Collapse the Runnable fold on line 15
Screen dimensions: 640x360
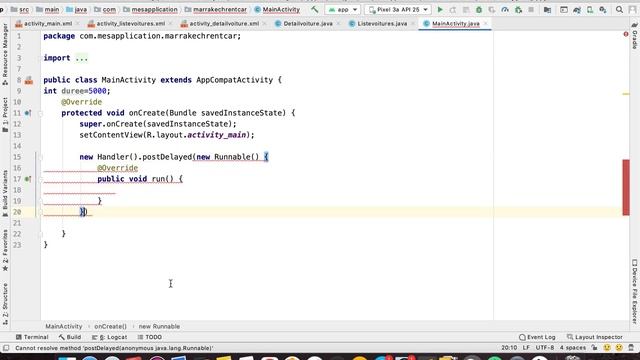[x=40, y=157]
